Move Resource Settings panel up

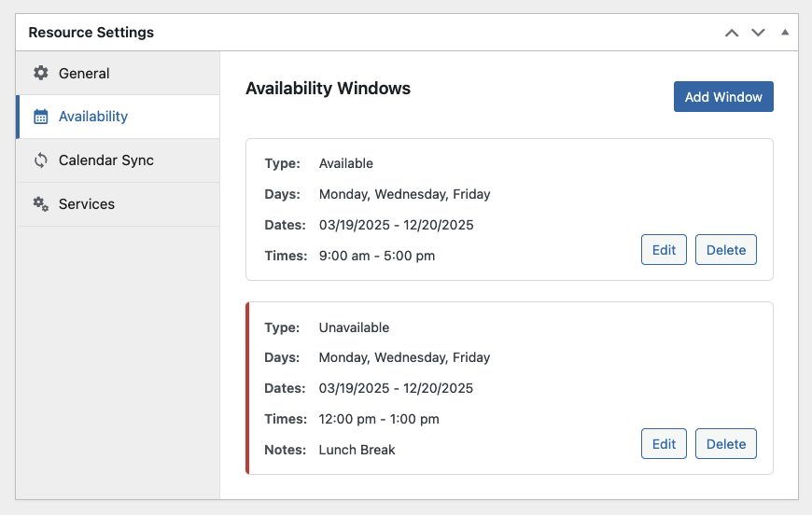[731, 33]
